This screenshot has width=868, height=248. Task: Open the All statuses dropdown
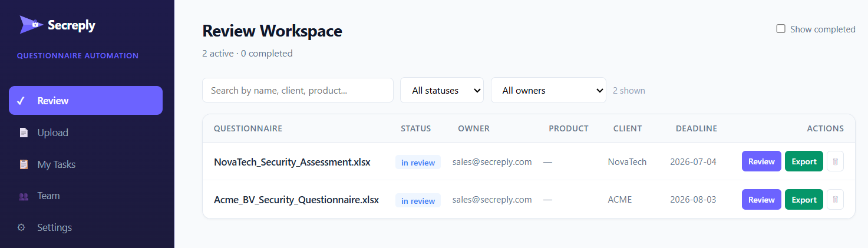[442, 90]
